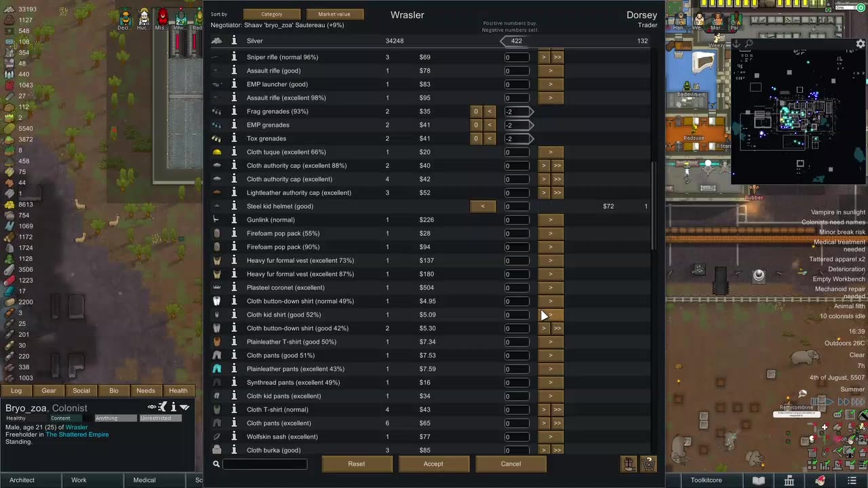Click the search magnifier icon

(216, 464)
